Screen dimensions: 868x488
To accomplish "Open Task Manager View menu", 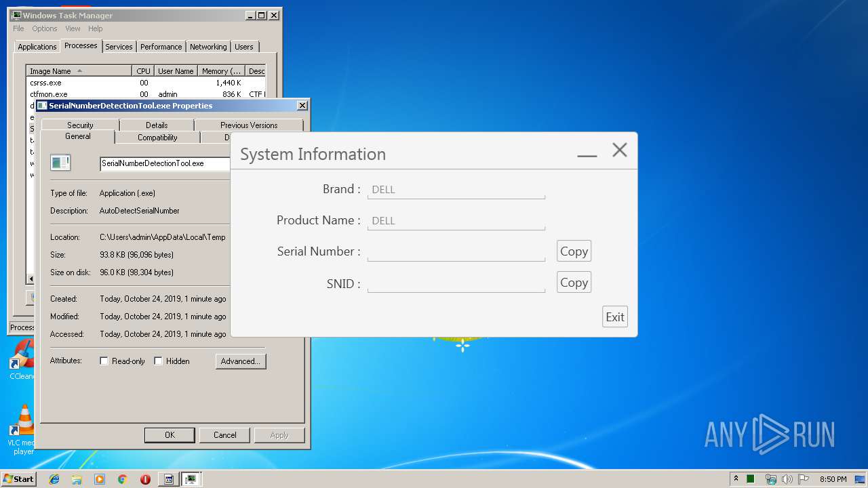I will 73,28.
